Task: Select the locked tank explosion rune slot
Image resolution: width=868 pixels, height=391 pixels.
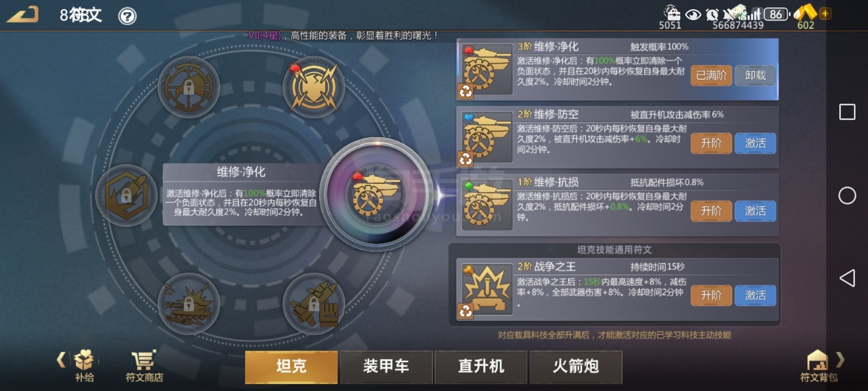Action: [189, 304]
